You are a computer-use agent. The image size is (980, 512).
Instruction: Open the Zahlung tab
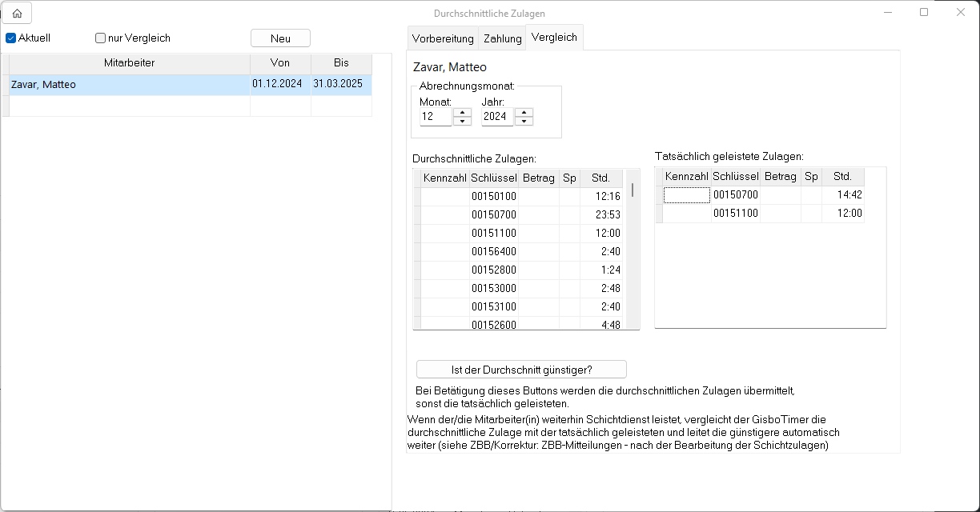tap(502, 38)
